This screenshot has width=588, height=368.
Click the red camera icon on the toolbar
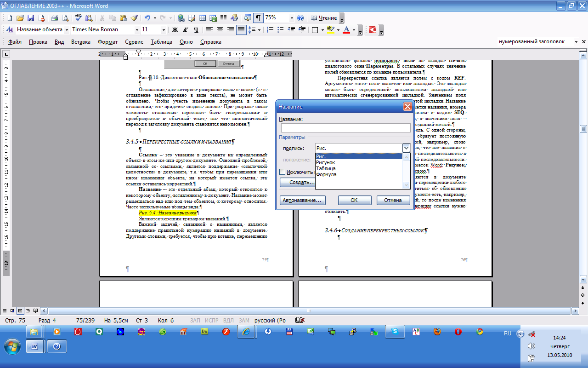[373, 29]
